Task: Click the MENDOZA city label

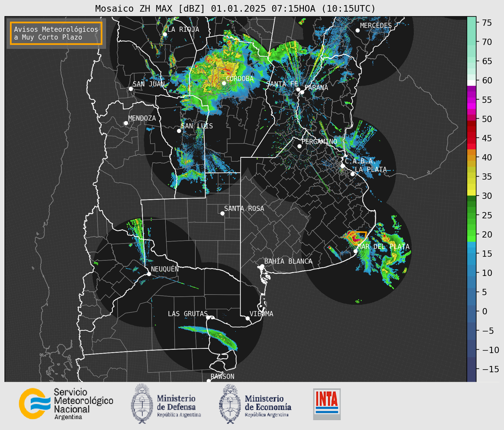Action: (x=142, y=118)
